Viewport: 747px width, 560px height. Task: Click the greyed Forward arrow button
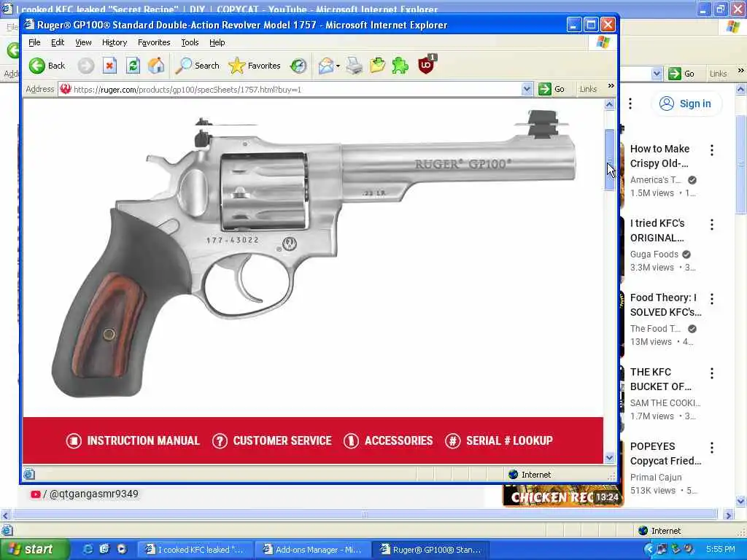pyautogui.click(x=86, y=66)
